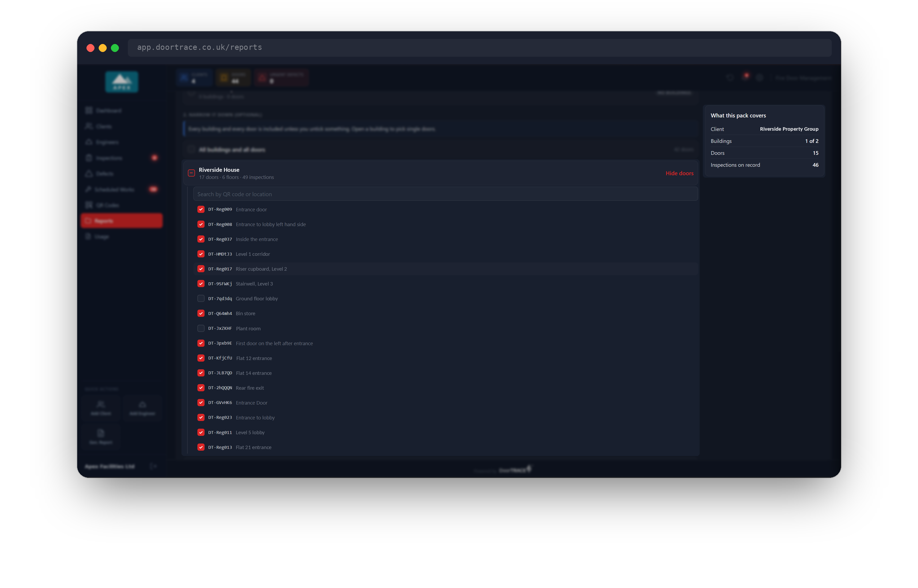Uncheck DT-JLB7QD Flat 14 entrance
The image size is (918, 588).
pyautogui.click(x=201, y=374)
